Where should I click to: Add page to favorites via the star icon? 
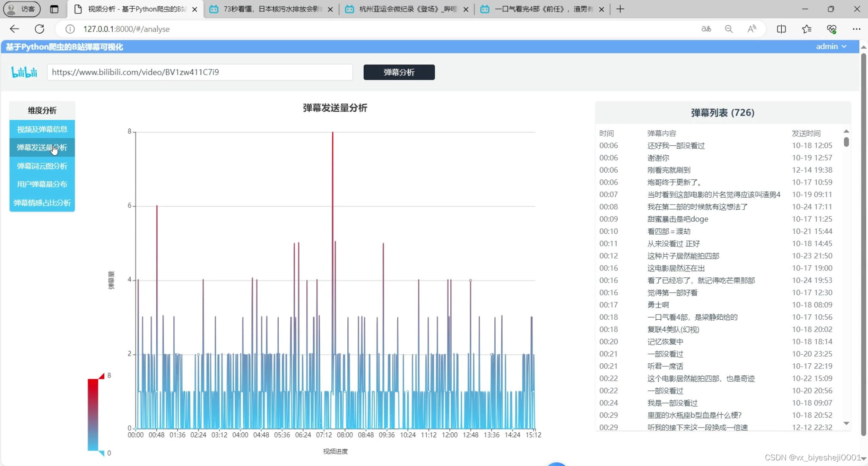click(x=807, y=29)
